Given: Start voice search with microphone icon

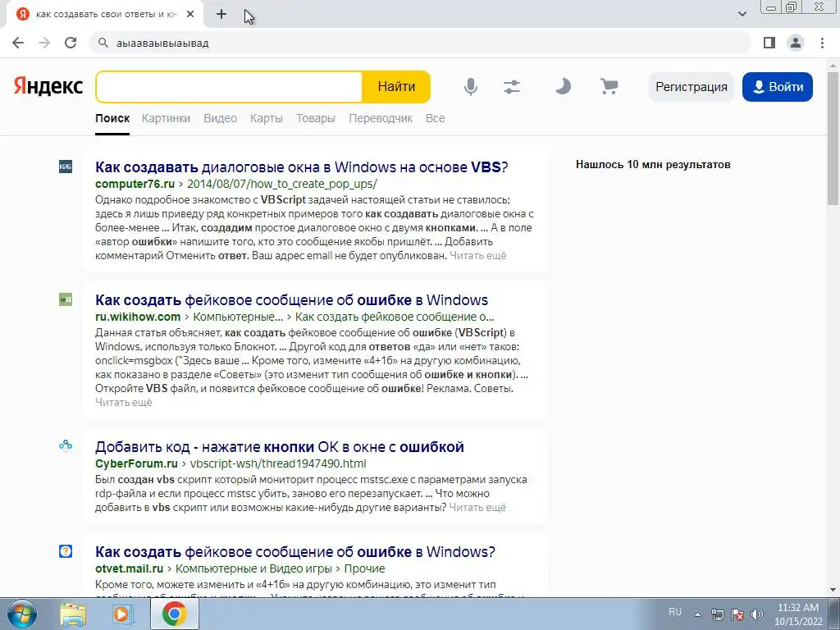Looking at the screenshot, I should pos(470,86).
